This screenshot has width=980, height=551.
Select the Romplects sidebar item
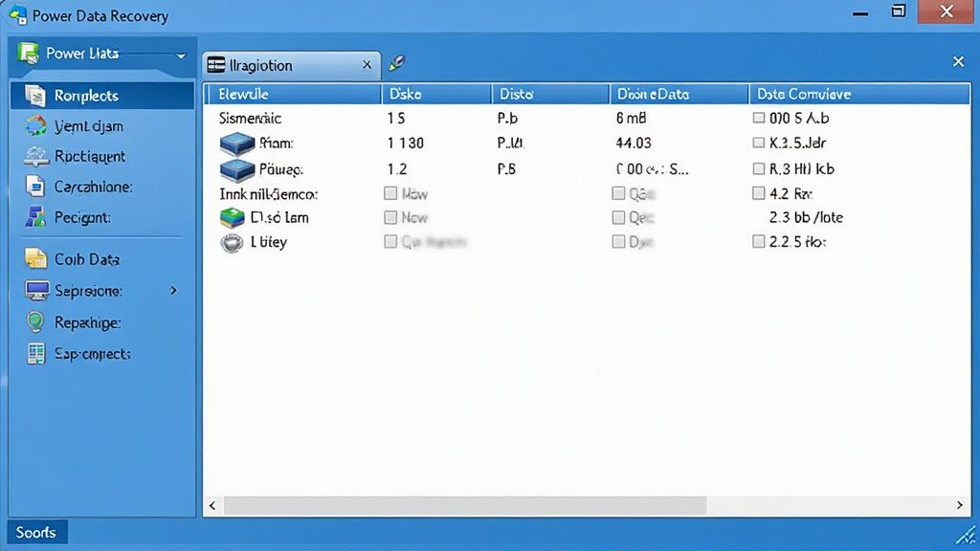tap(102, 96)
